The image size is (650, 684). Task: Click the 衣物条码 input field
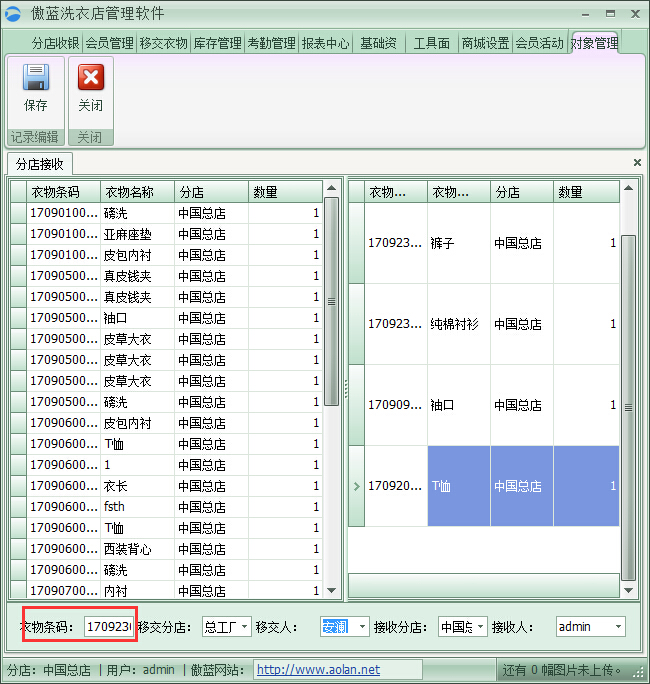click(109, 627)
